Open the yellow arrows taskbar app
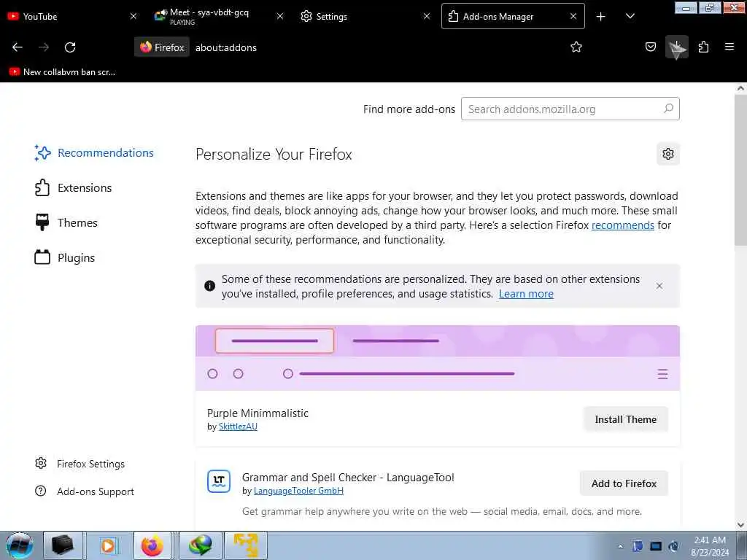Screen dimensions: 747x560 246,545
